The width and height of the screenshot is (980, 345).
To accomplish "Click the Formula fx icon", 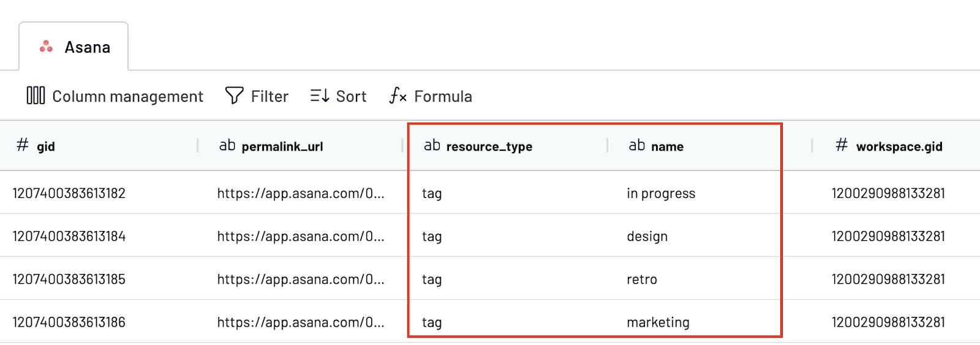I will [x=398, y=96].
